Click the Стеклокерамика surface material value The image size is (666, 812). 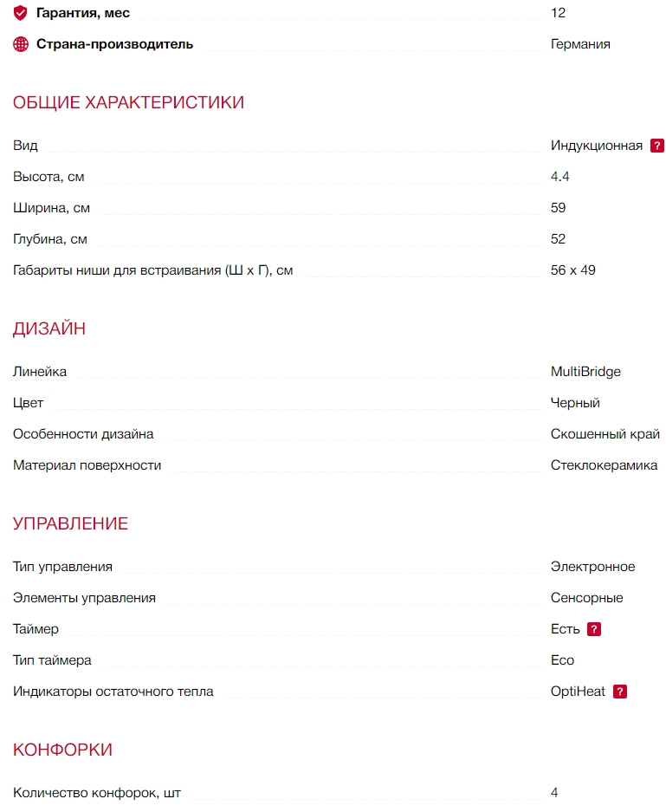(604, 465)
